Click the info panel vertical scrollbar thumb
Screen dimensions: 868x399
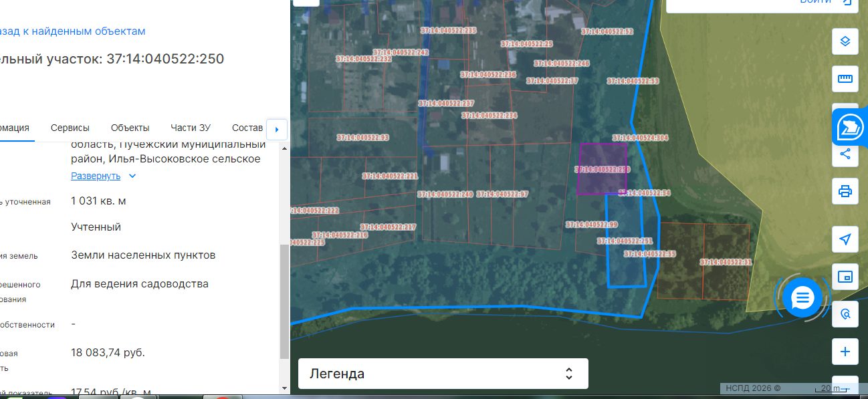coord(284,301)
